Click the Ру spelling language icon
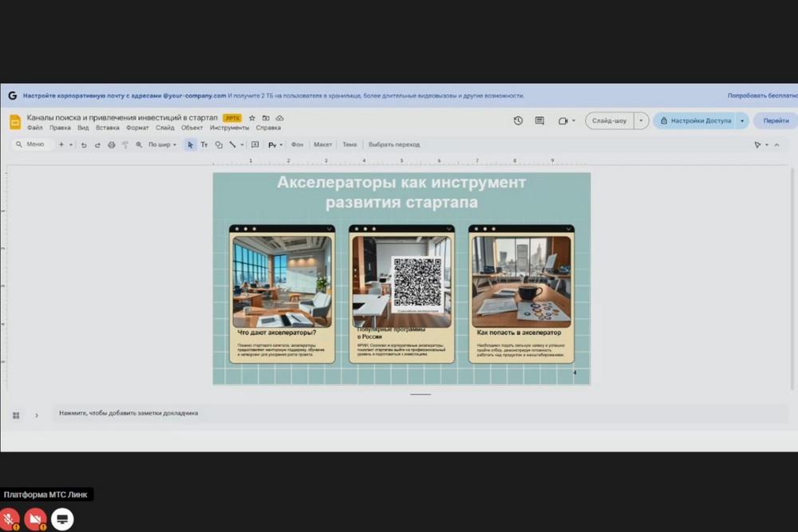The image size is (798, 532). pos(272,145)
